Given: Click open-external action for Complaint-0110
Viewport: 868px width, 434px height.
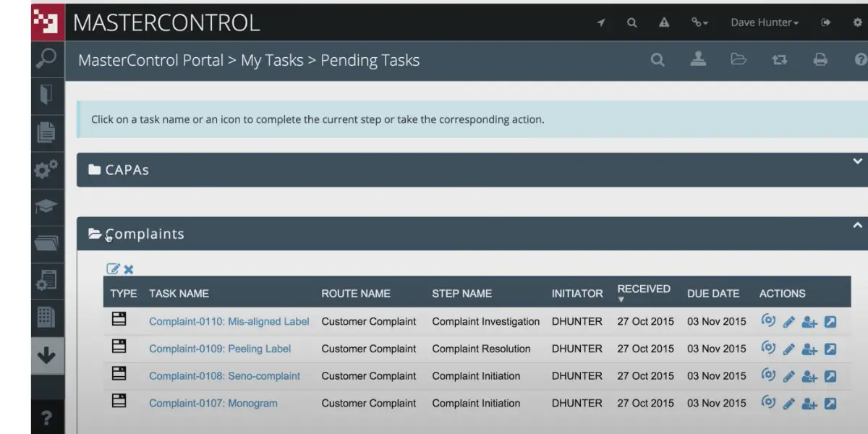Looking at the screenshot, I should tap(830, 322).
